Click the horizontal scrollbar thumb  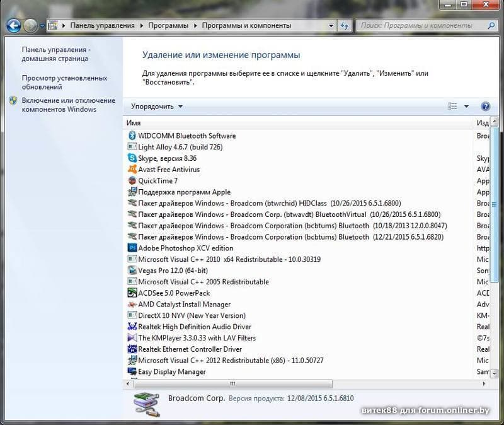point(233,383)
